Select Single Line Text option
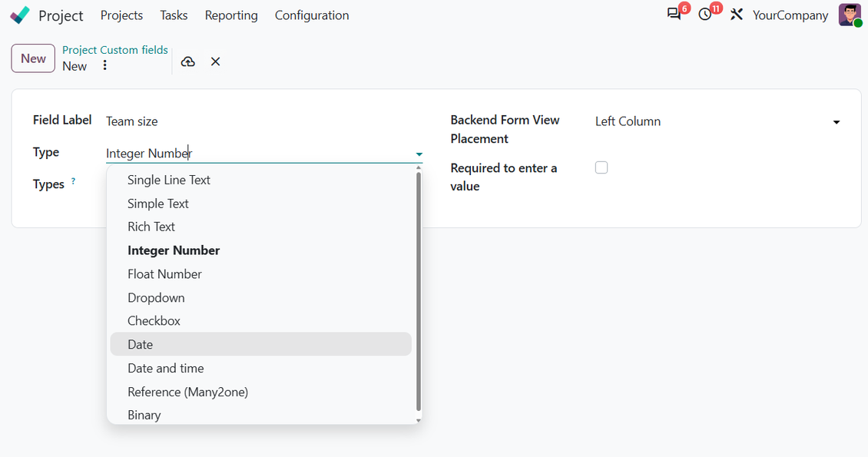 tap(260, 180)
